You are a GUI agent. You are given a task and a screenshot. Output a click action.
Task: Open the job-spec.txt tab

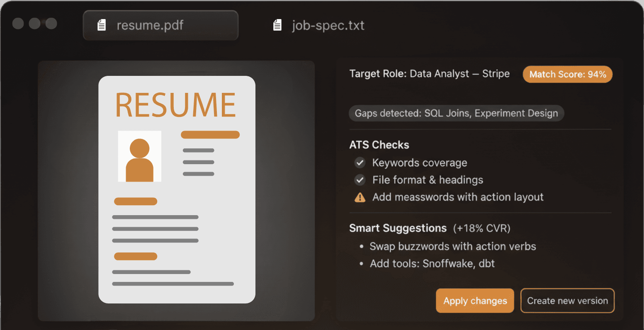(328, 25)
